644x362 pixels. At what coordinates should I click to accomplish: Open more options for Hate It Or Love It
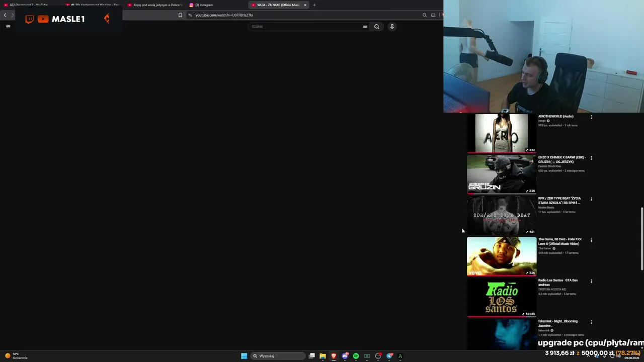click(591, 240)
